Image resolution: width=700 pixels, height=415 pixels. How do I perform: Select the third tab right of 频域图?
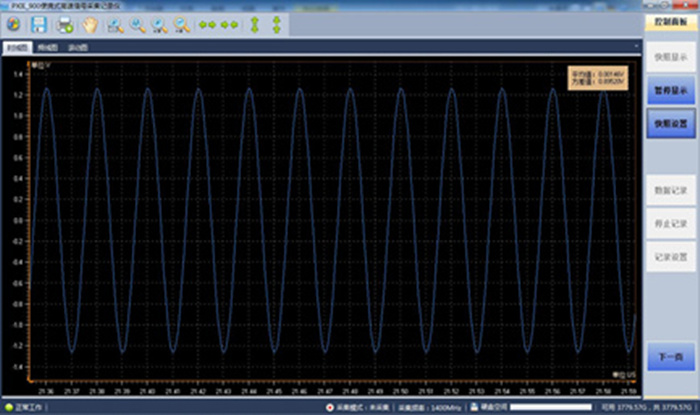point(77,47)
